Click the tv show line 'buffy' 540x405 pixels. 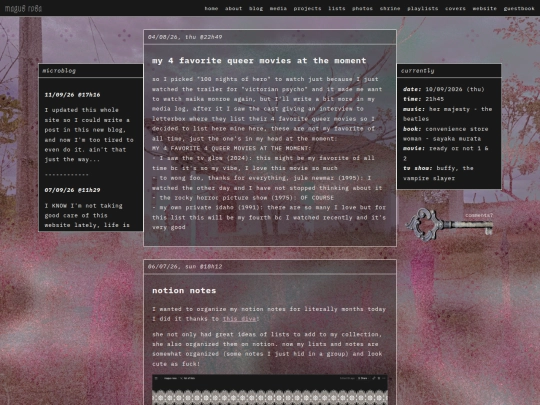[x=438, y=173]
